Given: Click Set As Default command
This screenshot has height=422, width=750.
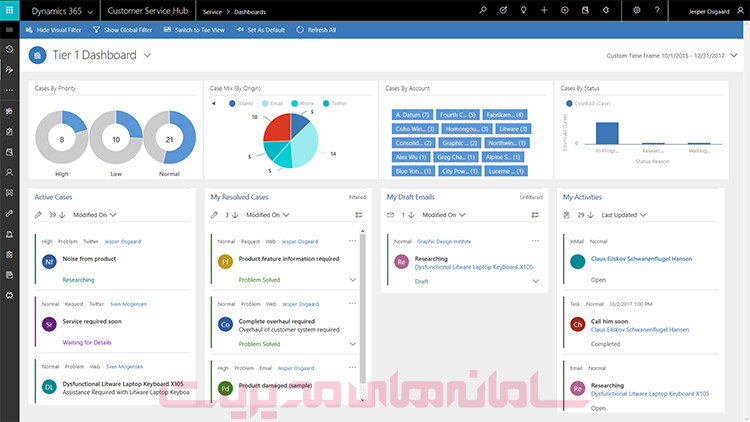Looking at the screenshot, I should pos(261,30).
